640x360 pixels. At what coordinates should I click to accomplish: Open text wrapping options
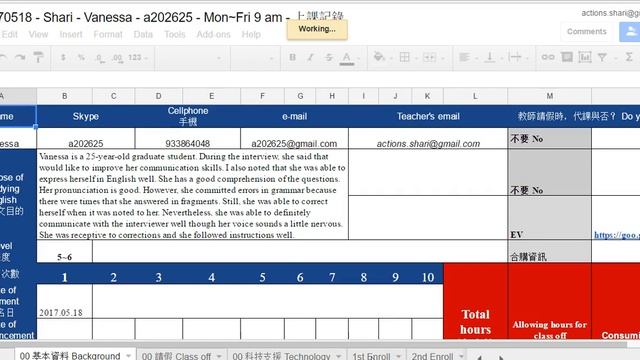coord(515,58)
